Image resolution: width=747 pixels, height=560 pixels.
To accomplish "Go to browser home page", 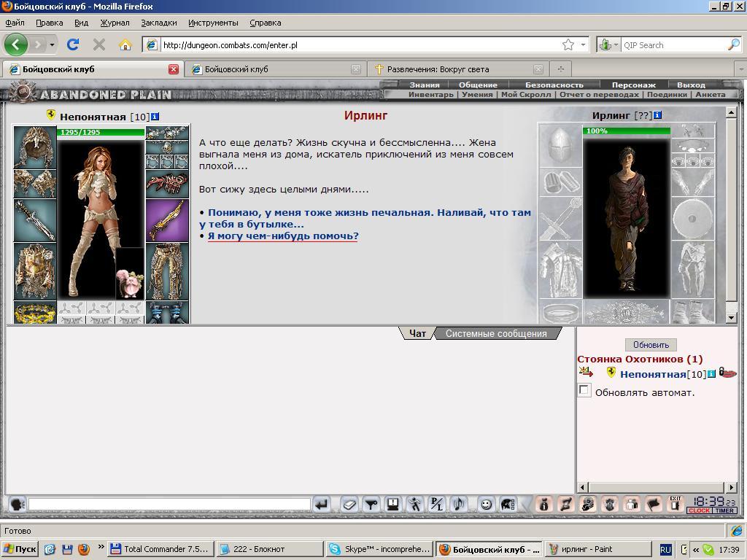I will [125, 44].
